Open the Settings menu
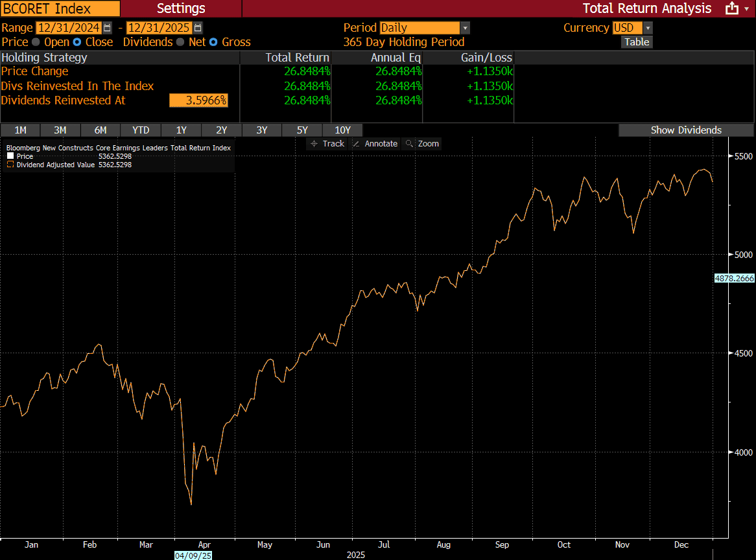This screenshot has height=560, width=756. point(181,8)
